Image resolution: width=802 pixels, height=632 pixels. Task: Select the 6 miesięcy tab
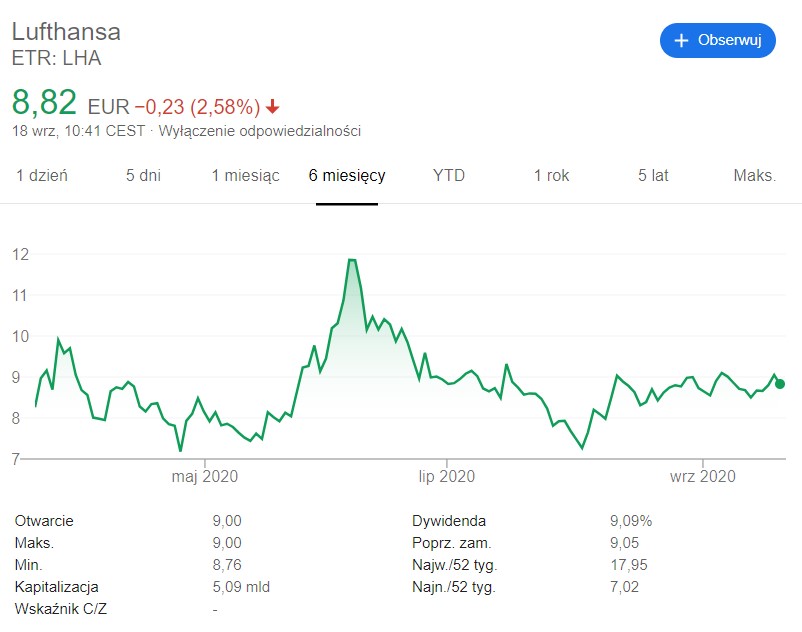click(x=347, y=175)
